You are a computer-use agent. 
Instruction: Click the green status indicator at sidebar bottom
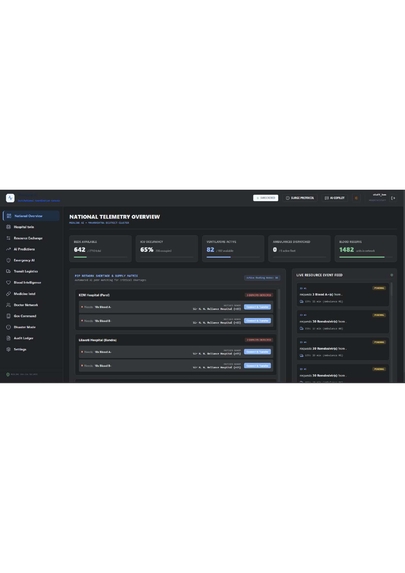click(x=8, y=374)
